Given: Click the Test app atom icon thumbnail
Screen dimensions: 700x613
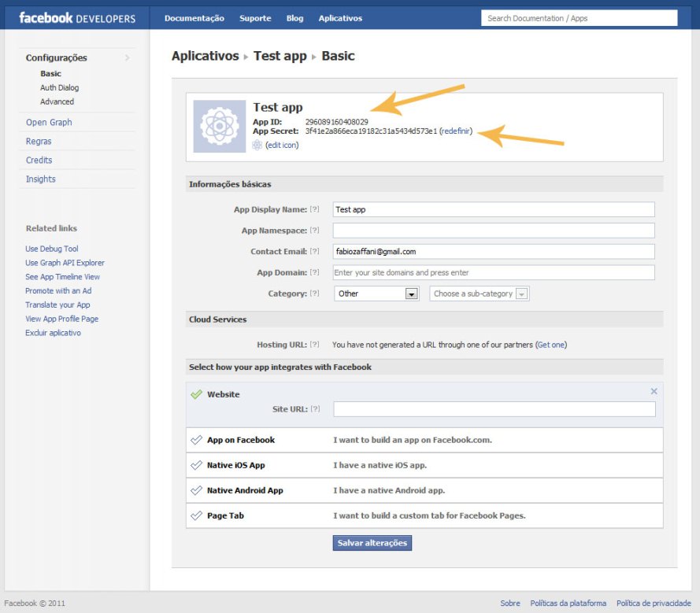Looking at the screenshot, I should pos(219,126).
